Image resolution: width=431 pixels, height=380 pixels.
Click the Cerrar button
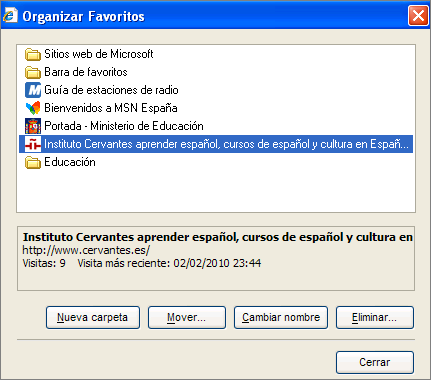375,362
